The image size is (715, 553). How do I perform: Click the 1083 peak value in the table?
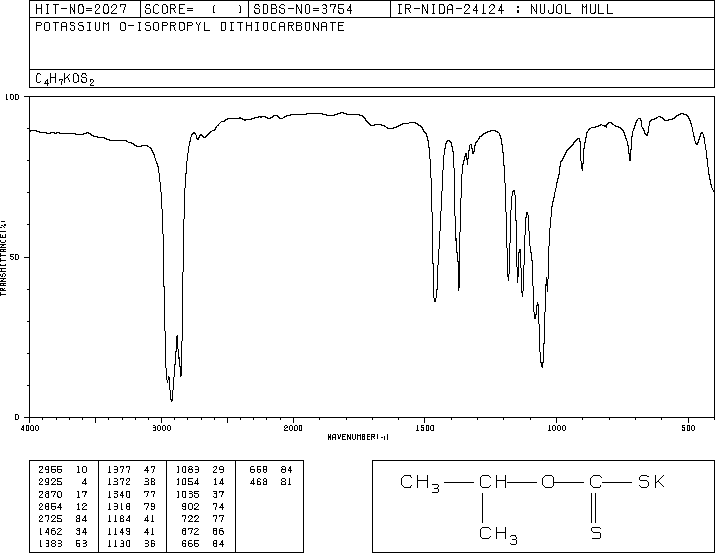(x=187, y=470)
